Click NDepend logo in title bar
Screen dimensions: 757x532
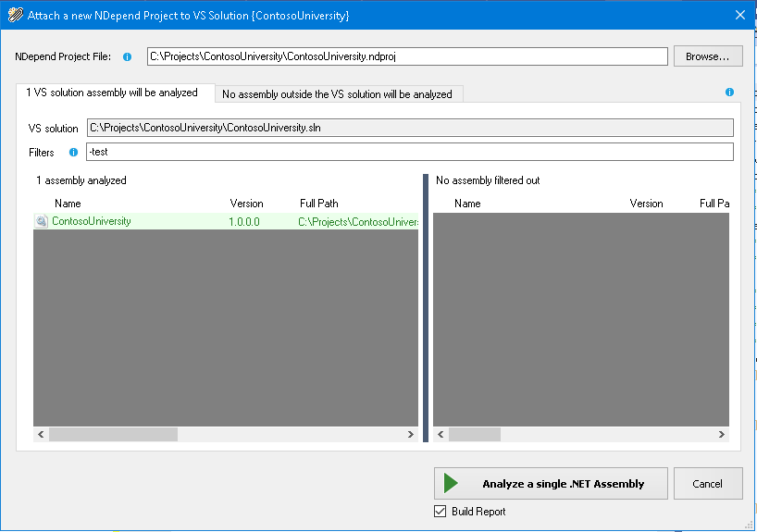tap(16, 15)
